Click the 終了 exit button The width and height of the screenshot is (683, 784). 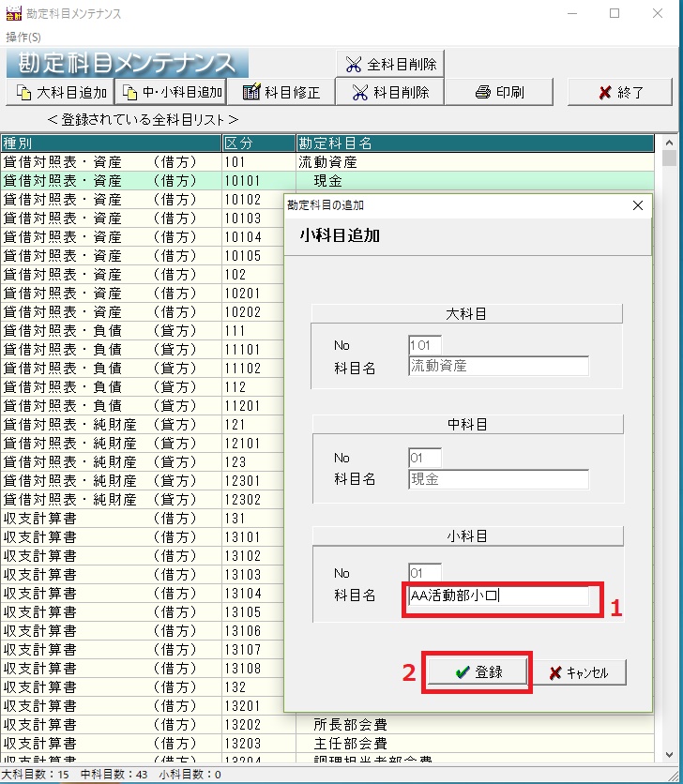[x=619, y=92]
